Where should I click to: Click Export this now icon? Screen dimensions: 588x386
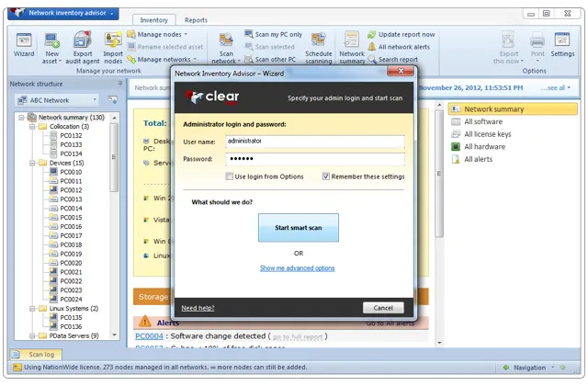click(x=508, y=40)
